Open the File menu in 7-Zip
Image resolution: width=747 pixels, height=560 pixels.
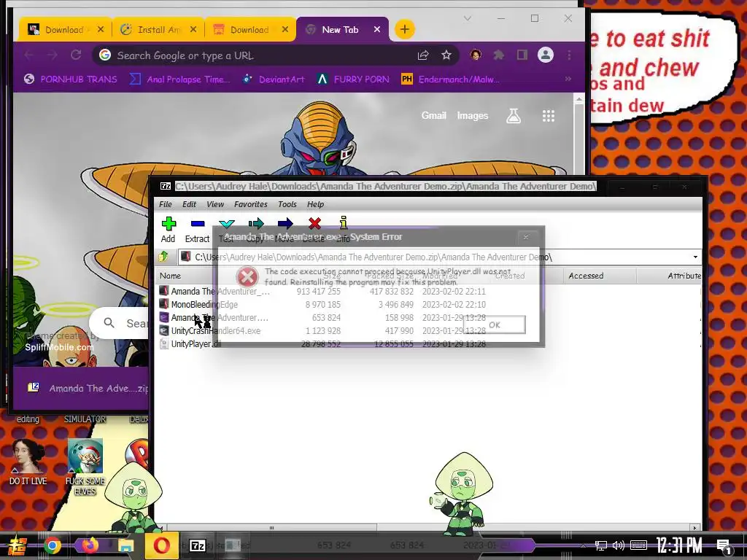pos(166,204)
